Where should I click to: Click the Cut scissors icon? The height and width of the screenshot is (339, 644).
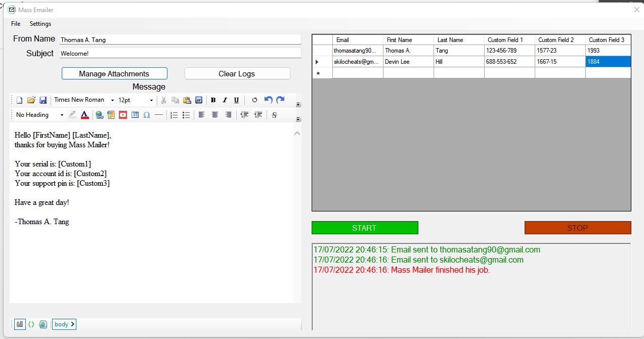tap(163, 100)
